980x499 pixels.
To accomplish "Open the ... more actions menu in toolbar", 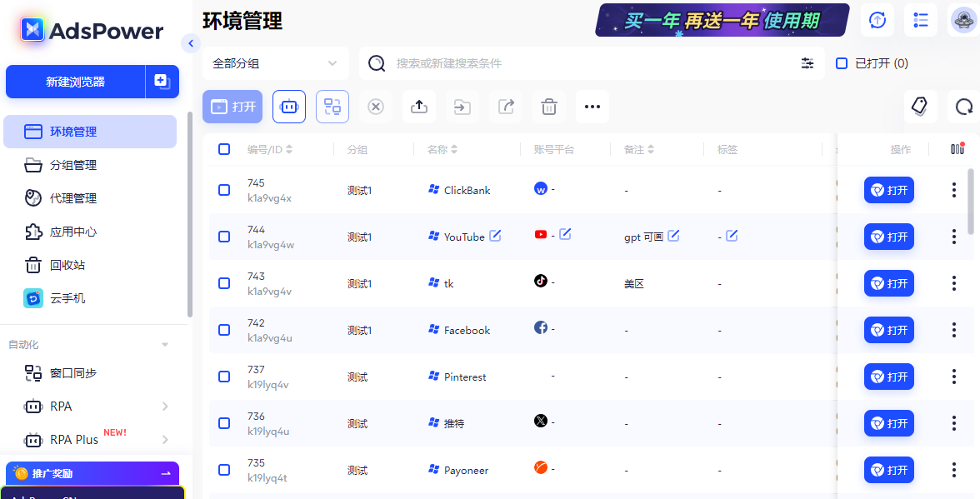I will coord(592,107).
